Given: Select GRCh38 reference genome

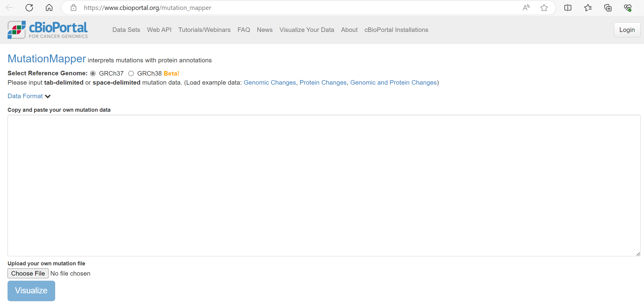Looking at the screenshot, I should (x=131, y=73).
